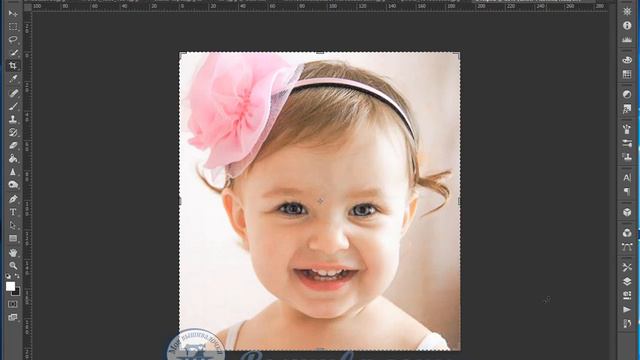Select the Eraser tool
The image size is (640, 360).
pyautogui.click(x=13, y=145)
